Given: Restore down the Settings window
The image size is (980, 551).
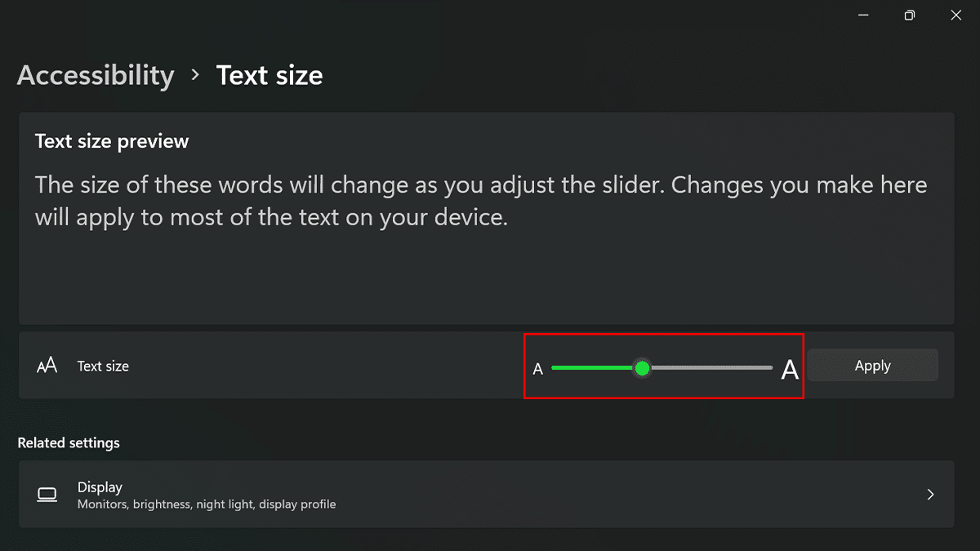Looking at the screenshot, I should (910, 16).
